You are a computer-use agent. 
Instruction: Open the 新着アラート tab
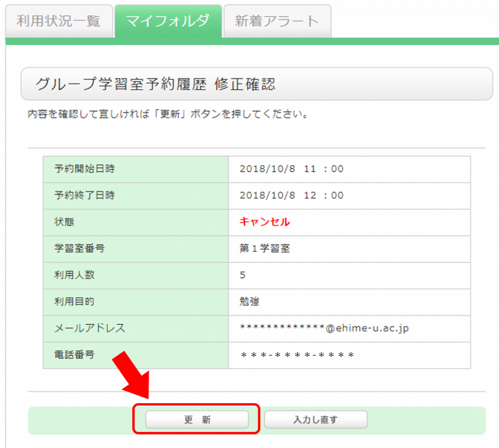[x=277, y=21]
